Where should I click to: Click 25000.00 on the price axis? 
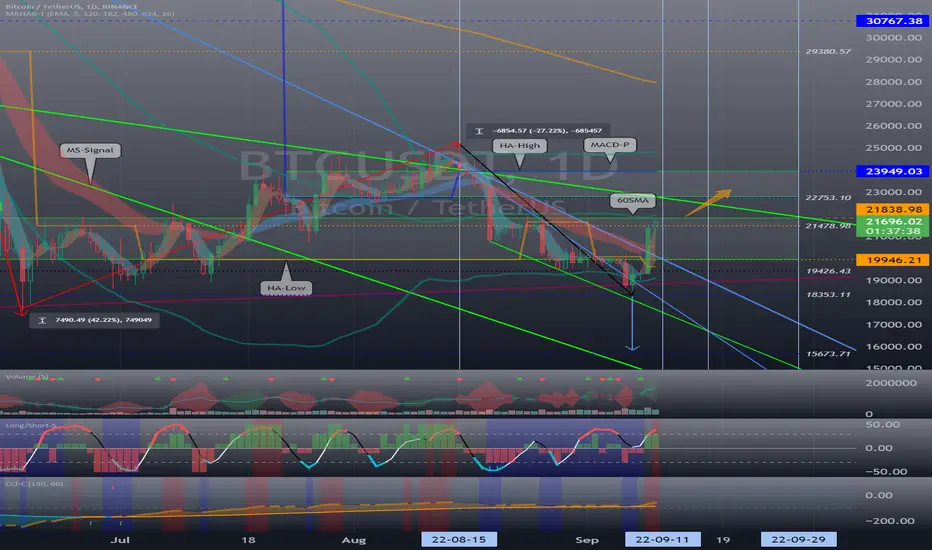pyautogui.click(x=893, y=148)
